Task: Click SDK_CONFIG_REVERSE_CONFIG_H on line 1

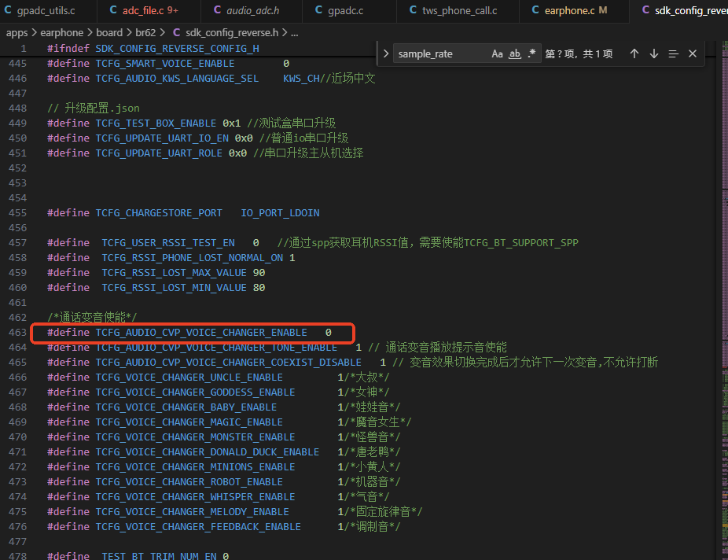Action: pos(177,48)
